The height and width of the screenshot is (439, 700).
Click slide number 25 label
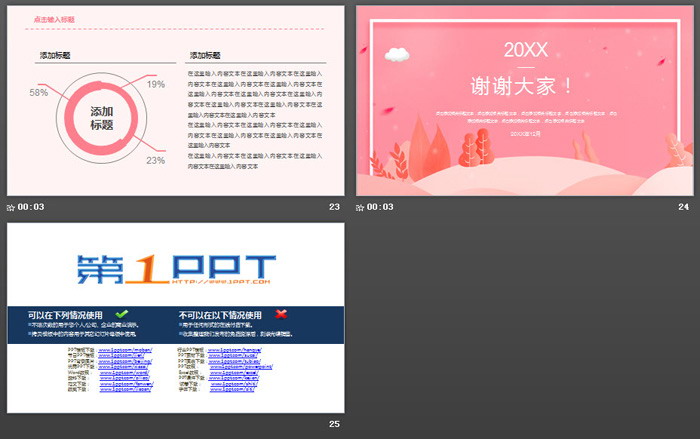(334, 424)
